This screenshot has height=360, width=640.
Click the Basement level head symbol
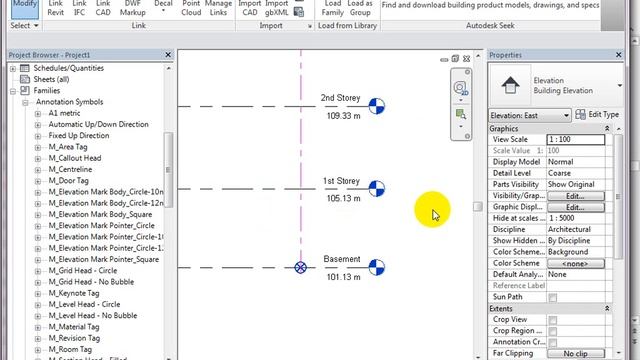[376, 267]
